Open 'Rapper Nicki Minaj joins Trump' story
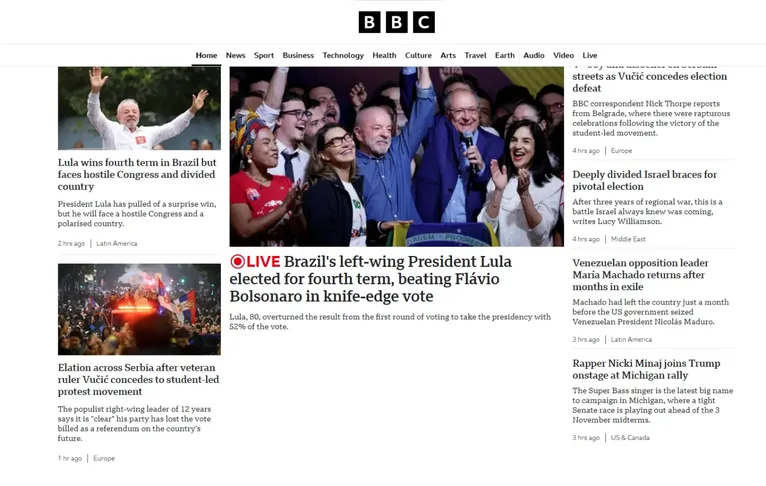766x486 pixels. tap(646, 369)
